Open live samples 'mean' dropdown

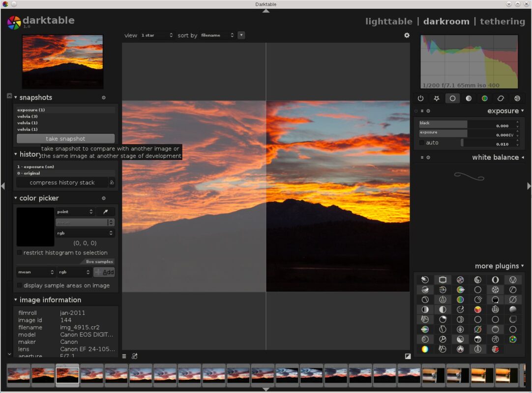(35, 272)
